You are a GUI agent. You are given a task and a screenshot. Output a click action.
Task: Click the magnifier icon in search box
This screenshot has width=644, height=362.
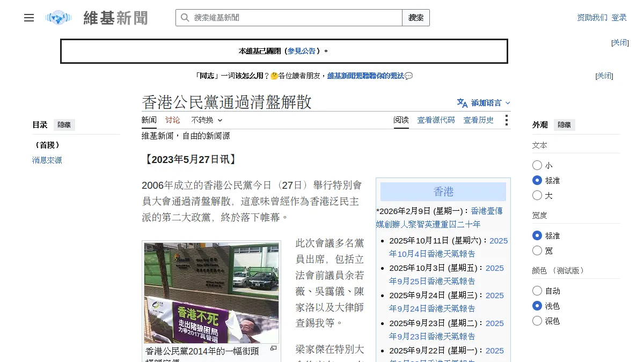click(185, 18)
